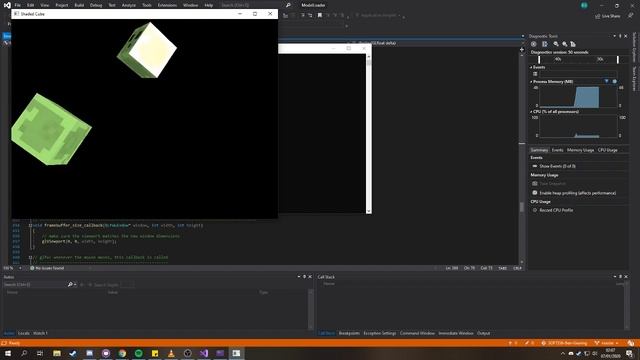Collapse the Process Memory graph section
This screenshot has height=360, width=640.
pyautogui.click(x=531, y=82)
